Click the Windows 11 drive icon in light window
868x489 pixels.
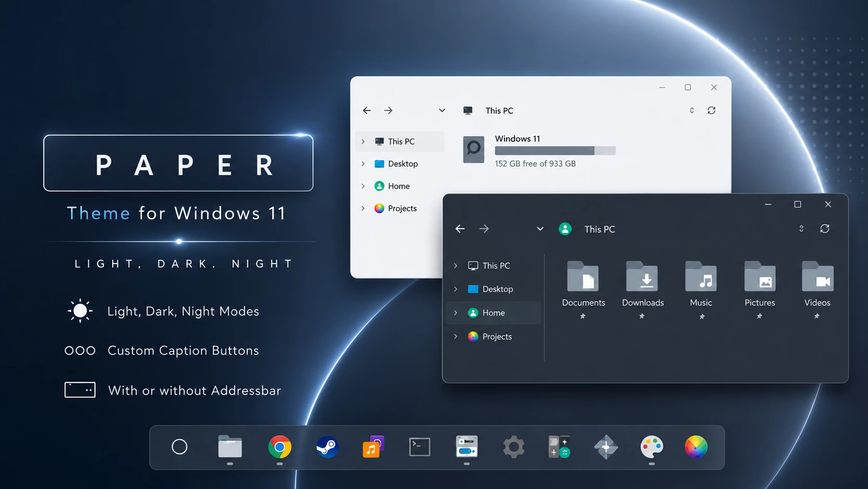pyautogui.click(x=473, y=150)
